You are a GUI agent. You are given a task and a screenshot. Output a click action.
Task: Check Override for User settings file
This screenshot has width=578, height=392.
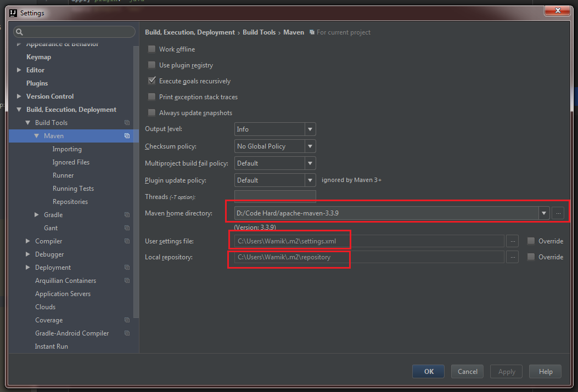pos(531,241)
